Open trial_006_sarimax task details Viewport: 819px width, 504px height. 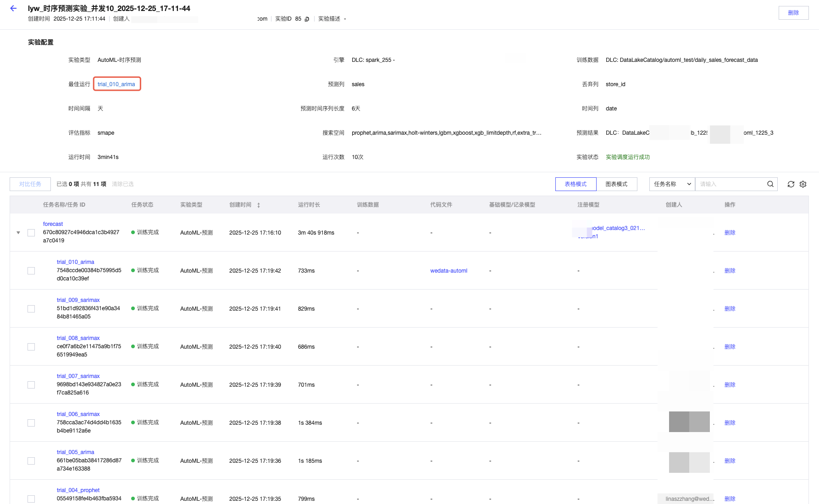click(x=78, y=414)
